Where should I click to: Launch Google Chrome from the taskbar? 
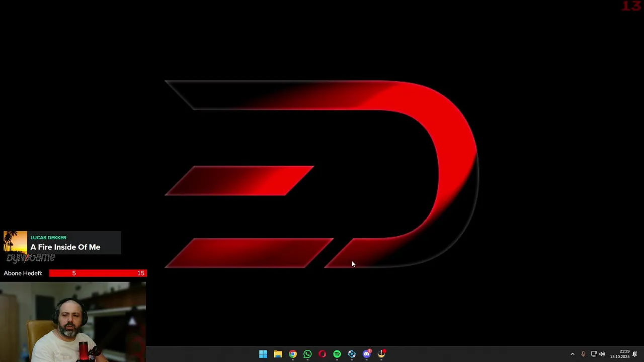292,354
